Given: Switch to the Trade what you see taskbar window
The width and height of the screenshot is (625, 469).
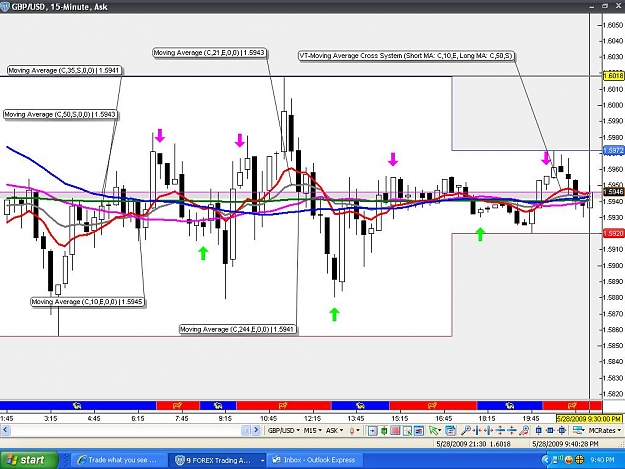Looking at the screenshot, I should (118, 460).
